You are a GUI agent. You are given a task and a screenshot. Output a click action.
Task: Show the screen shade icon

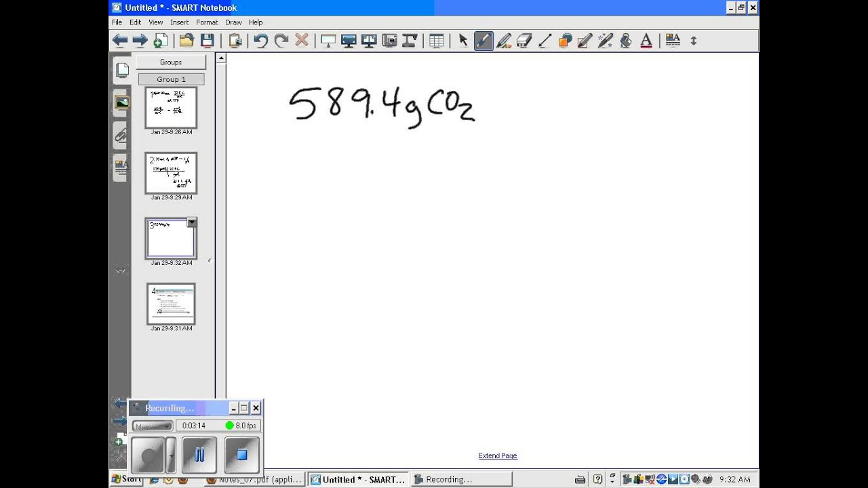(328, 41)
